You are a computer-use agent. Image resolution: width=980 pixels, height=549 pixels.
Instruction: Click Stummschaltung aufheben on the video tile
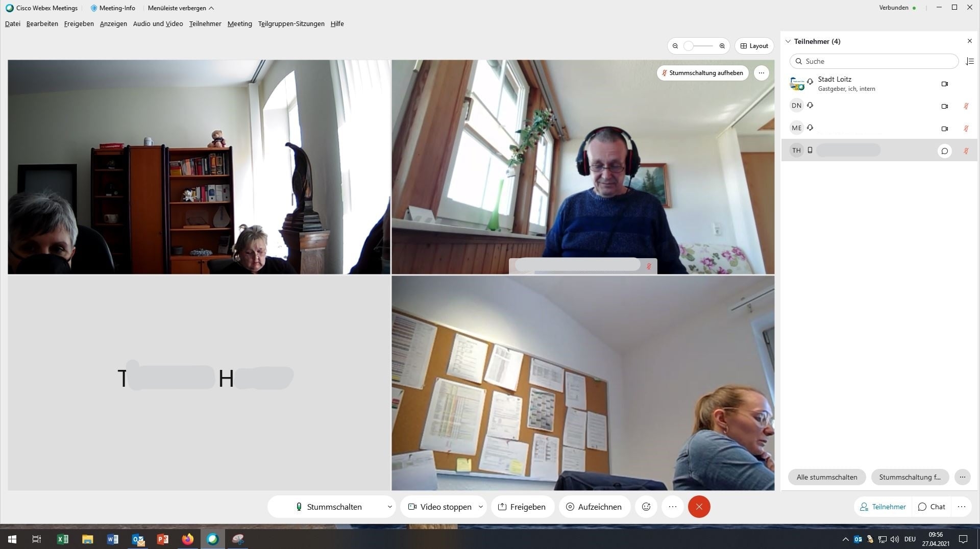[x=702, y=73]
